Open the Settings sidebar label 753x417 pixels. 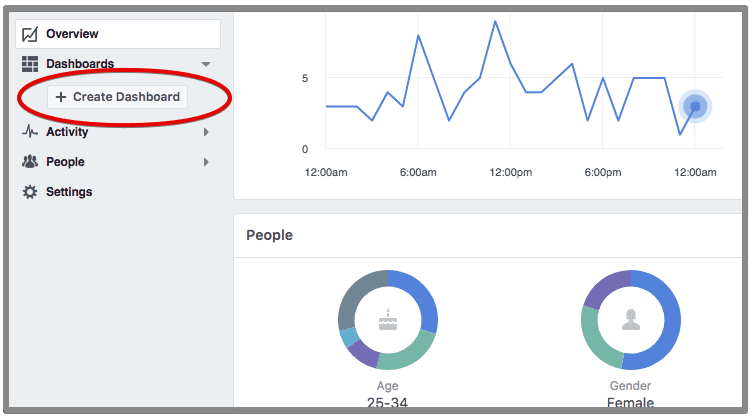[69, 192]
